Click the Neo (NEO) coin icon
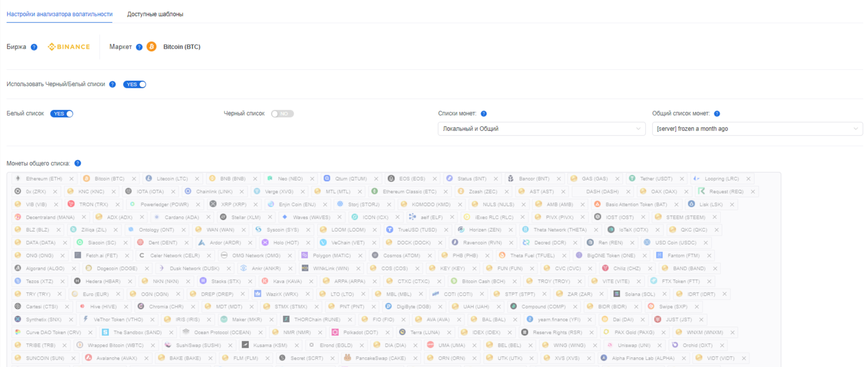 [x=270, y=178]
